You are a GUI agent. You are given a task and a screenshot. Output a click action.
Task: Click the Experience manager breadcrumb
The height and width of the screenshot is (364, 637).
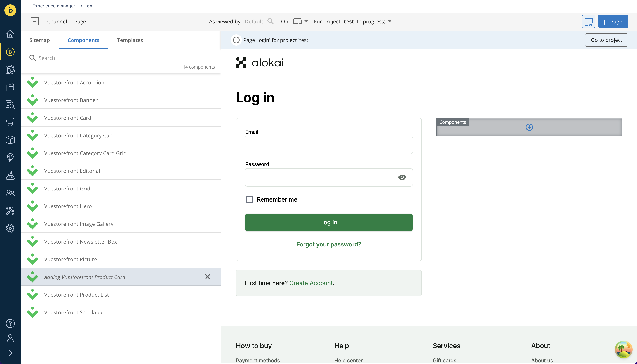pos(54,6)
